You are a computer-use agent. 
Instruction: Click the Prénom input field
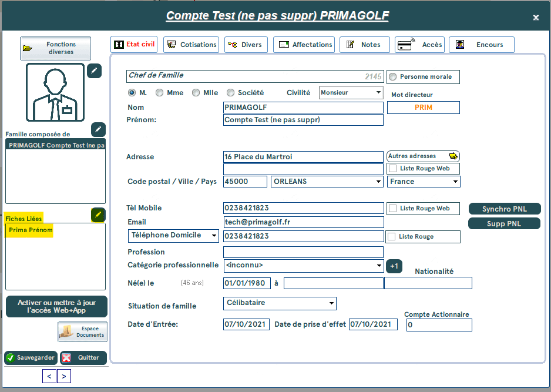pyautogui.click(x=303, y=120)
